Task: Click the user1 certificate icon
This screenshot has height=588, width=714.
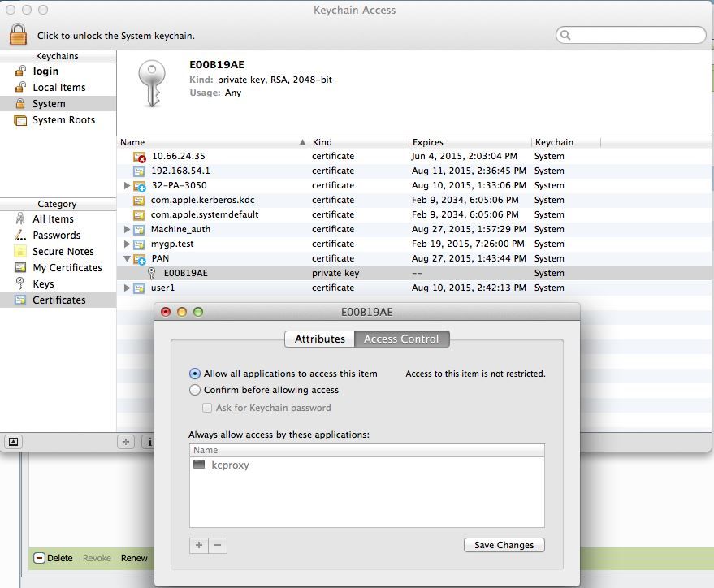Action: [139, 288]
